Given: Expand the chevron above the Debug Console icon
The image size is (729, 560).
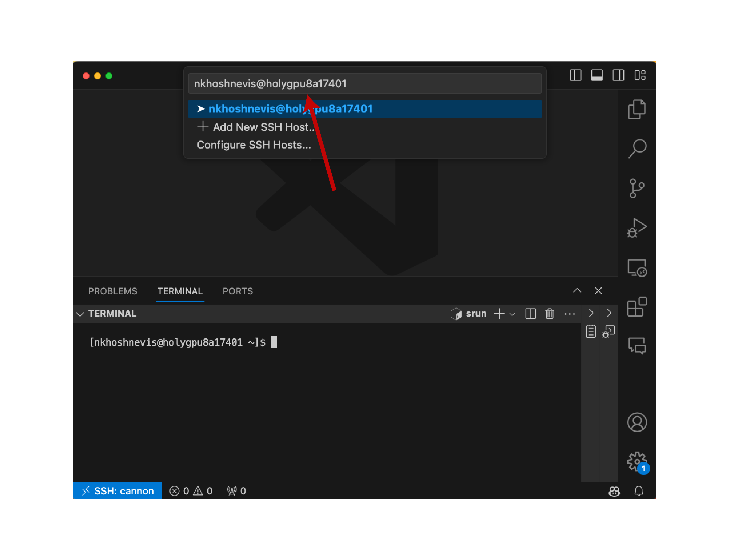Looking at the screenshot, I should point(609,313).
